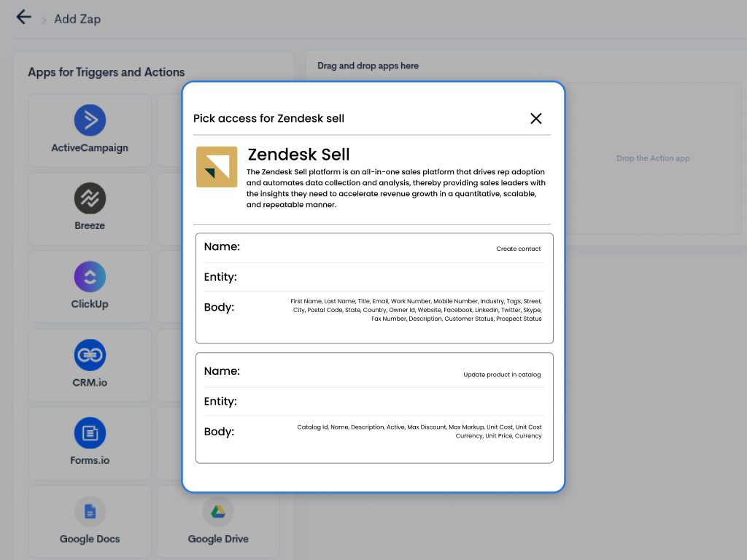
Task: Pick the Google Drive app icon
Action: pyautogui.click(x=218, y=511)
